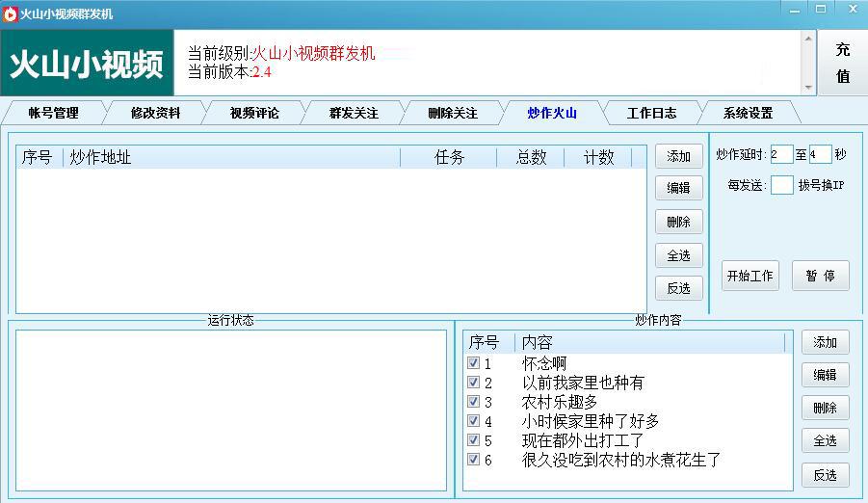Uncheck row 1 怀念啊 checkbox
868x503 pixels.
(473, 363)
